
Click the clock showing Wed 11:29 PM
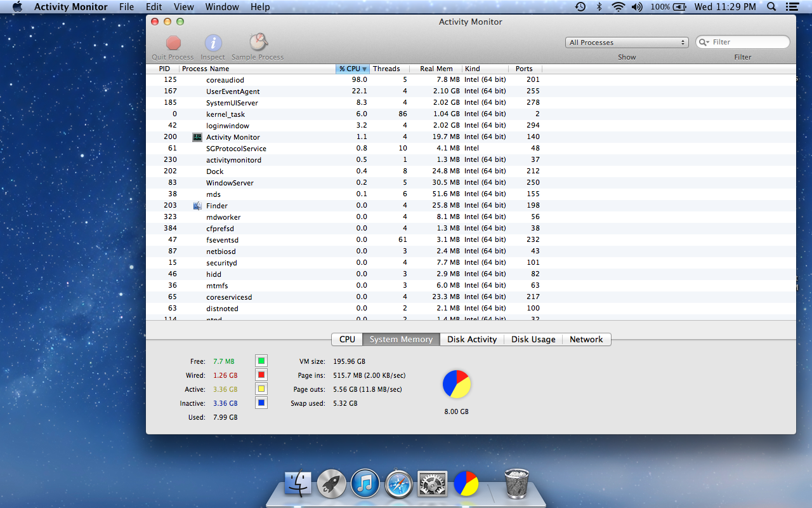pyautogui.click(x=725, y=7)
